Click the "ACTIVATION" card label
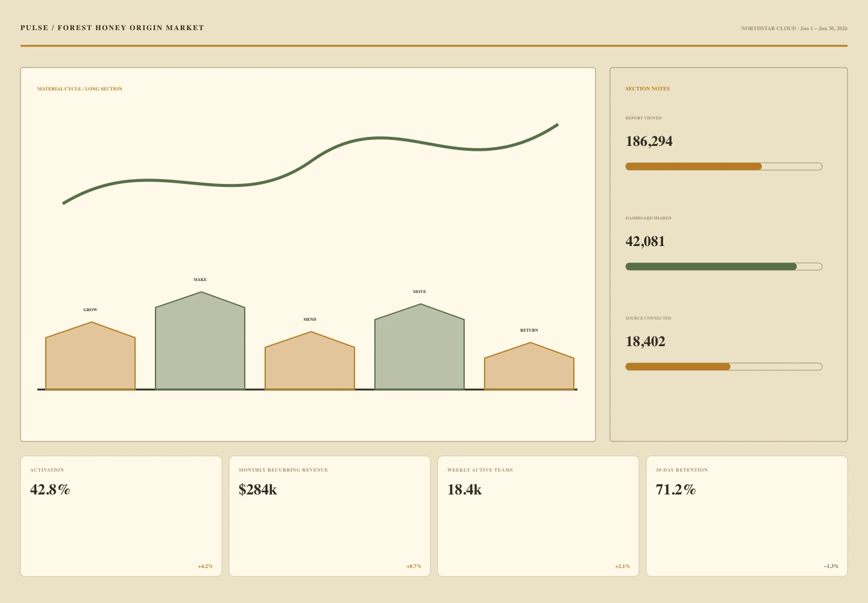868x603 pixels. click(47, 470)
